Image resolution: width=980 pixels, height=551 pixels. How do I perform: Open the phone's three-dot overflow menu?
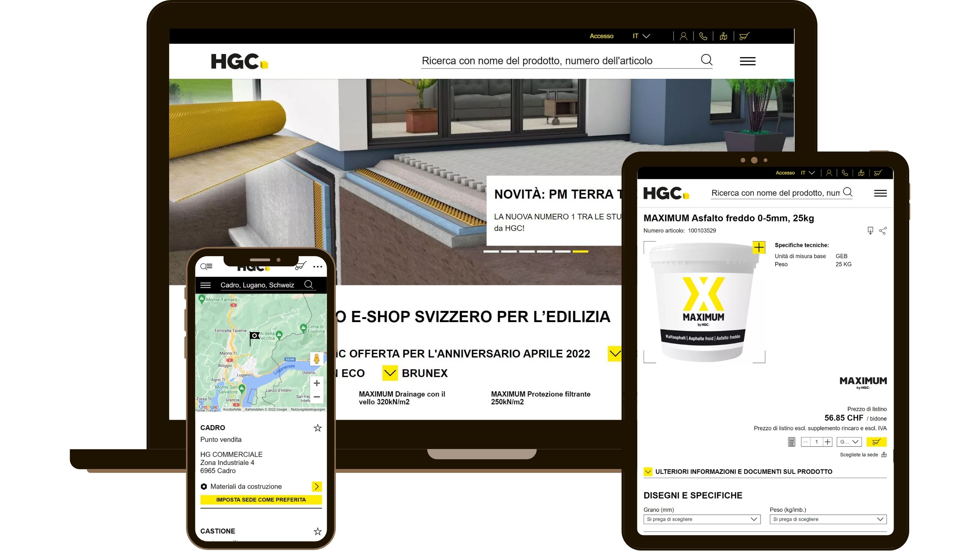[318, 266]
